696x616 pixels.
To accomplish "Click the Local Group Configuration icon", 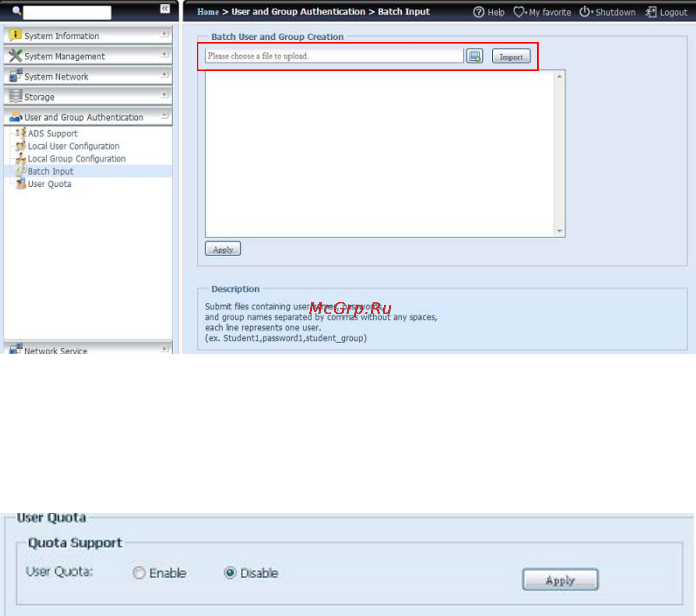I will pos(21,158).
